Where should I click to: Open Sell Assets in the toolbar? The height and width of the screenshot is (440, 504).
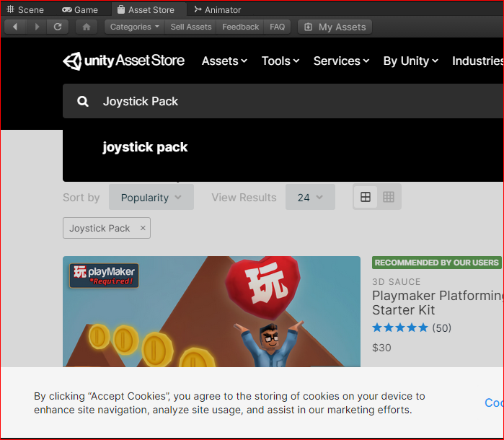click(191, 27)
